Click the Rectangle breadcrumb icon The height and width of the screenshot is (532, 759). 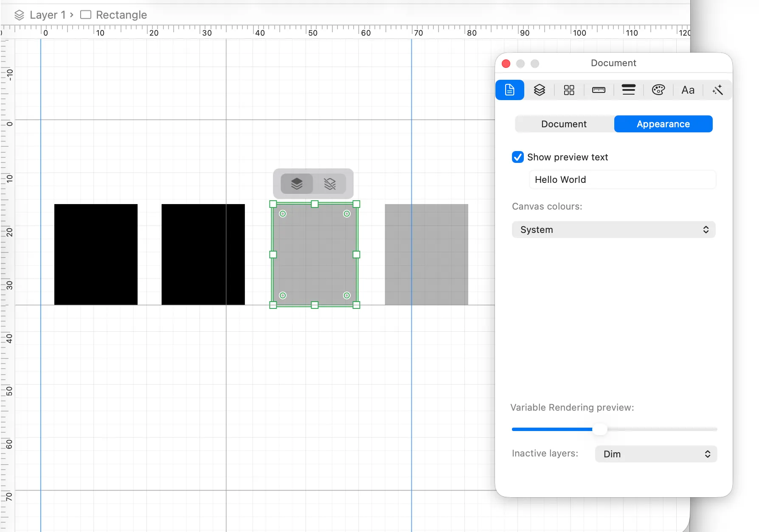[86, 15]
